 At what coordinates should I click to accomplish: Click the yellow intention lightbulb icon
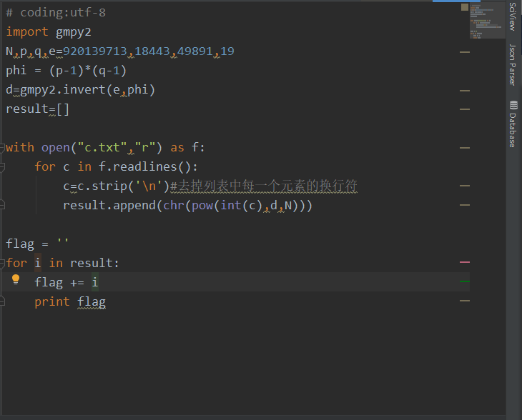16,280
